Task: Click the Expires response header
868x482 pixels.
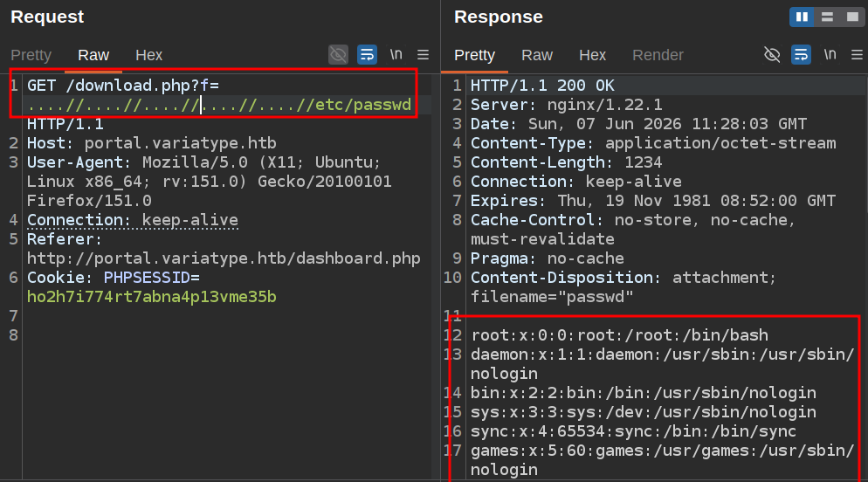Action: click(x=653, y=201)
